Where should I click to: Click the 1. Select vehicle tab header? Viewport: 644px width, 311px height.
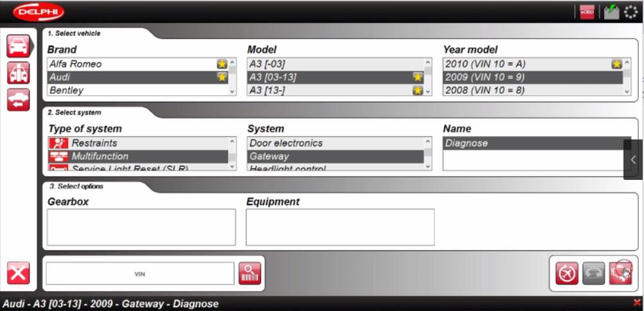74,33
